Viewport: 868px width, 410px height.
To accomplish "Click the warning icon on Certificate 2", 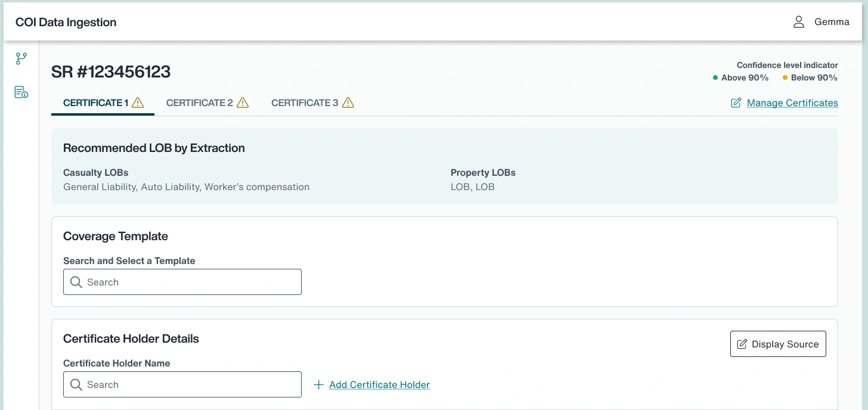I will click(243, 102).
